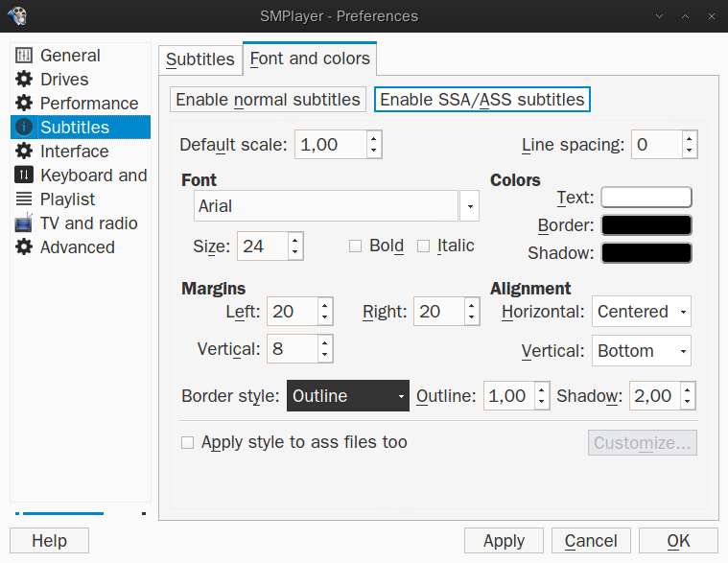Switch to the Font and colors tab

click(310, 59)
